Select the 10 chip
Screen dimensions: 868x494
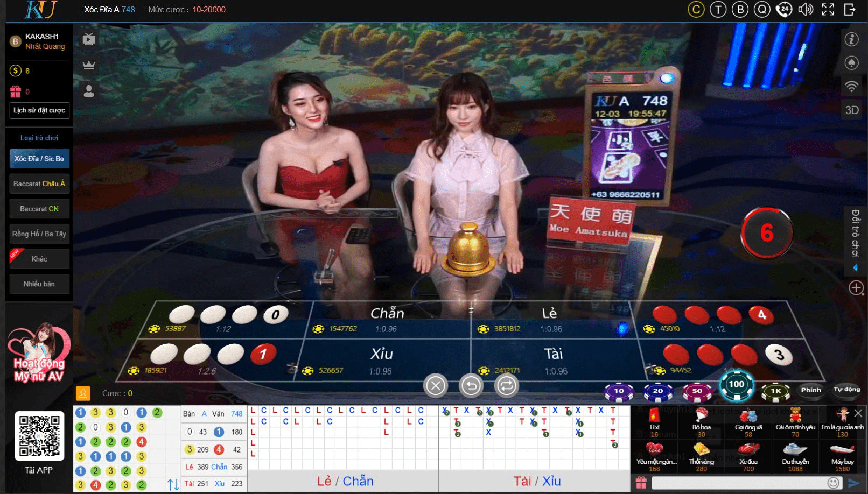pyautogui.click(x=619, y=391)
